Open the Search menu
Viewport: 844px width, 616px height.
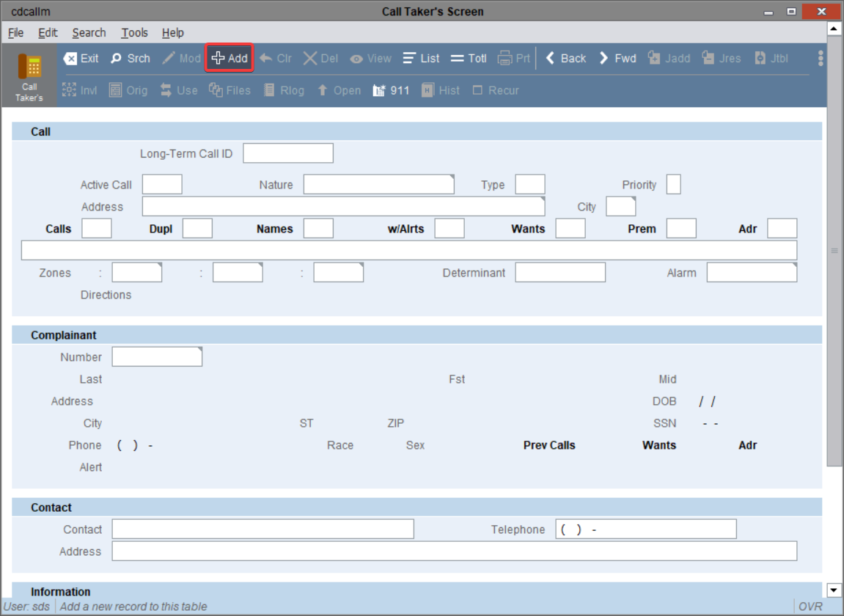89,32
